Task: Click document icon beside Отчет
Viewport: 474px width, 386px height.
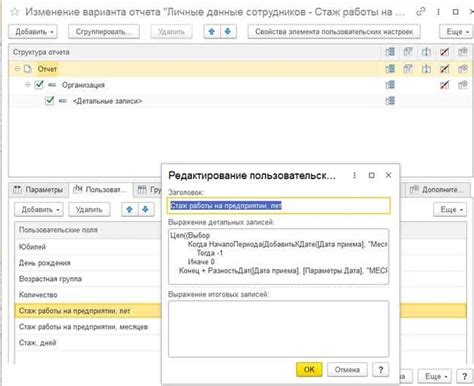Action: tap(28, 69)
